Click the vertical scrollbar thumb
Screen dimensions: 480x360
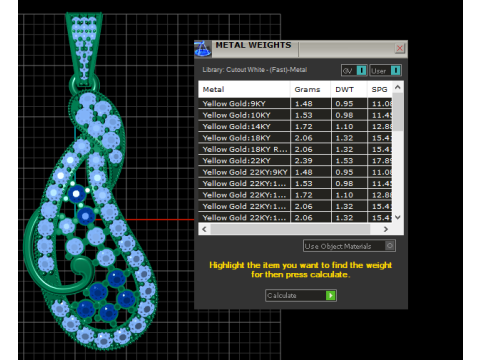tap(397, 112)
